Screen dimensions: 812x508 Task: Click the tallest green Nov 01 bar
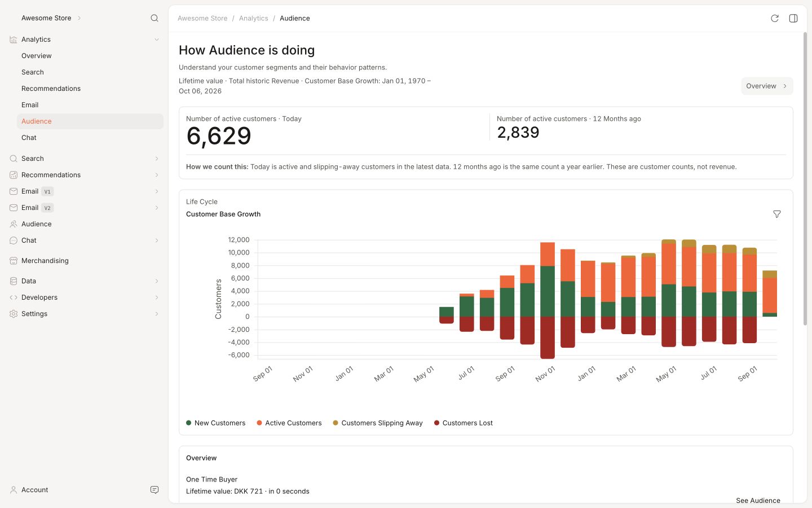click(x=548, y=291)
